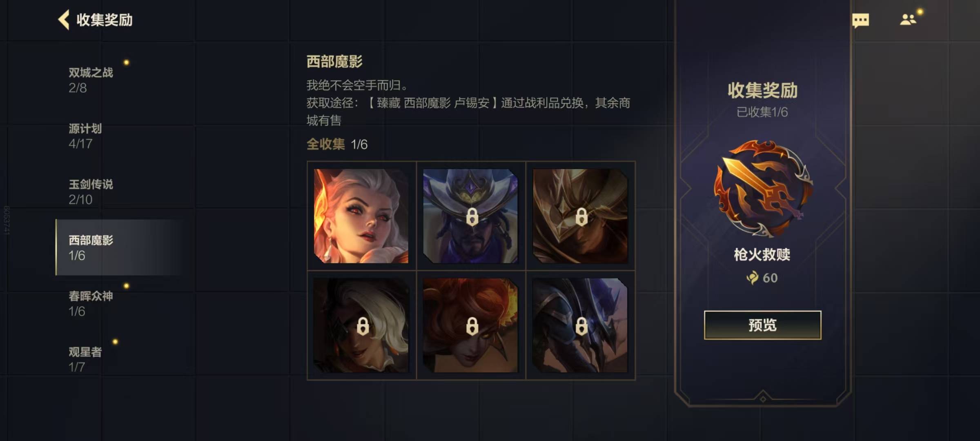Viewport: 980px width, 441px height.
Task: Tap the lock on the golden hat skin
Action: (x=581, y=217)
